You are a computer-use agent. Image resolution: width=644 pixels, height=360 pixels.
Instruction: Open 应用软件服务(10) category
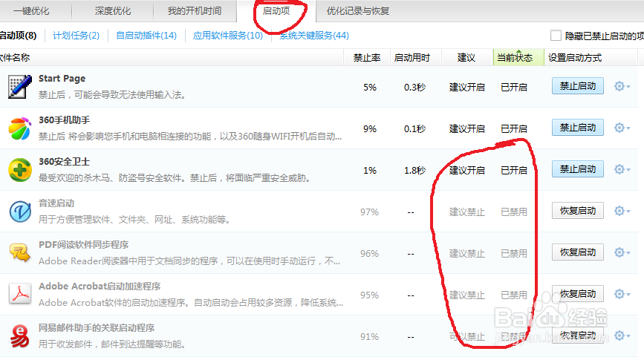228,36
